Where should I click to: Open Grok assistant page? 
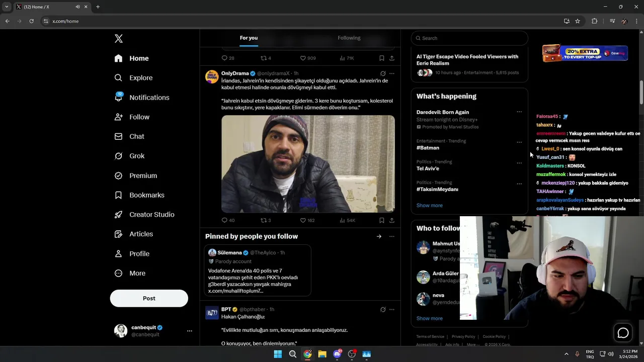(x=129, y=156)
